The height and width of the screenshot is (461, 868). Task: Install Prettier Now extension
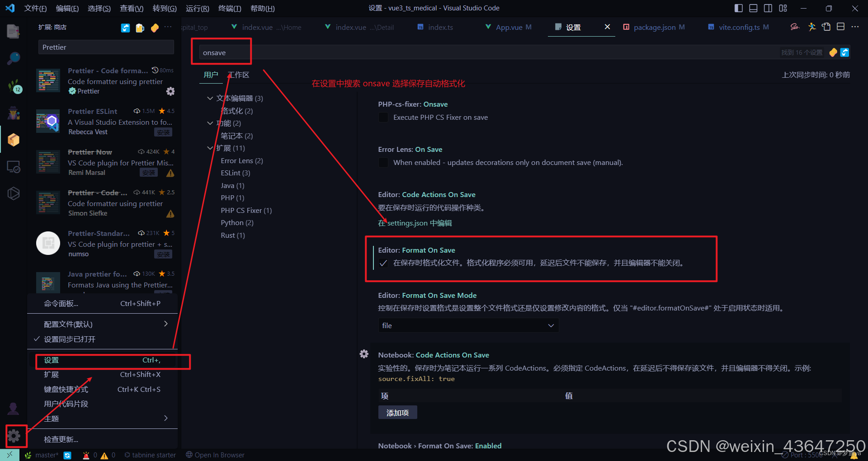(149, 173)
